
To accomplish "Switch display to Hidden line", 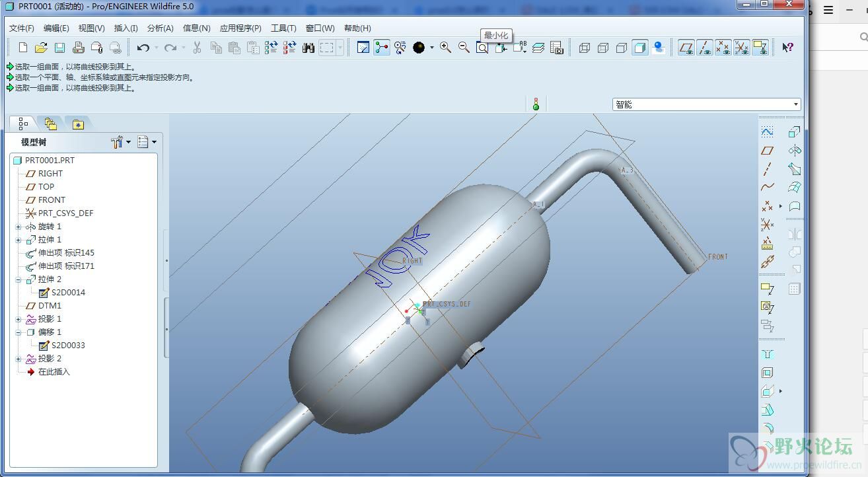I will [603, 48].
